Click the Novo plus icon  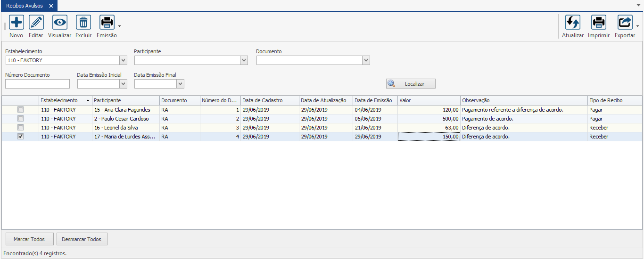pyautogui.click(x=17, y=23)
